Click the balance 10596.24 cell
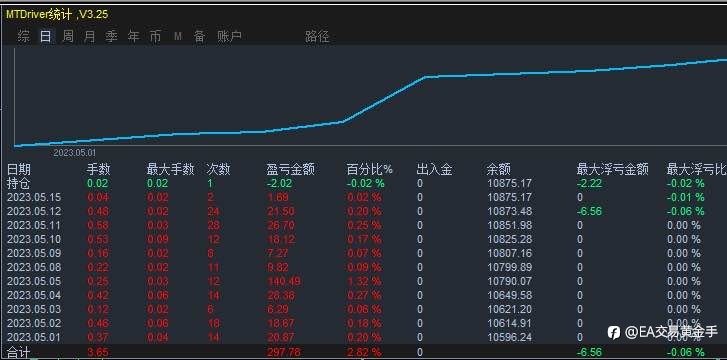The image size is (727, 360). click(x=510, y=337)
